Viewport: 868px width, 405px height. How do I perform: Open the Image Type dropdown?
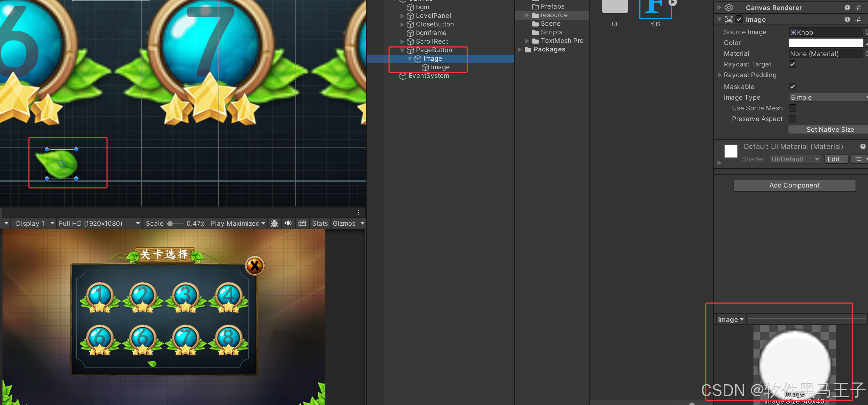click(x=828, y=97)
